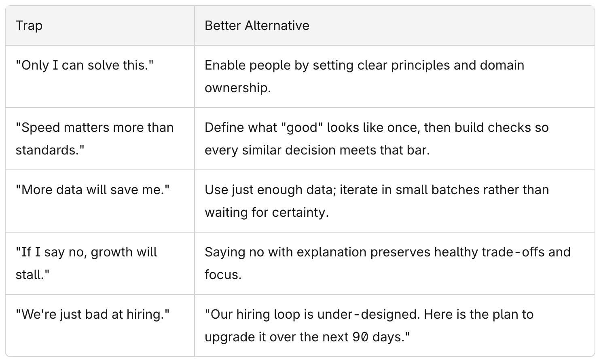601x364 pixels.
Task: Click the "Our hiring loop is under-designed" cell
Action: tap(395, 326)
